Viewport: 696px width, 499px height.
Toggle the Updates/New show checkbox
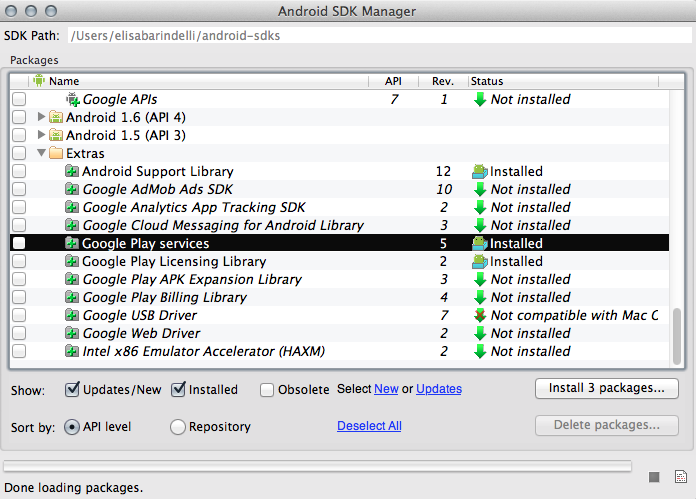(72, 389)
